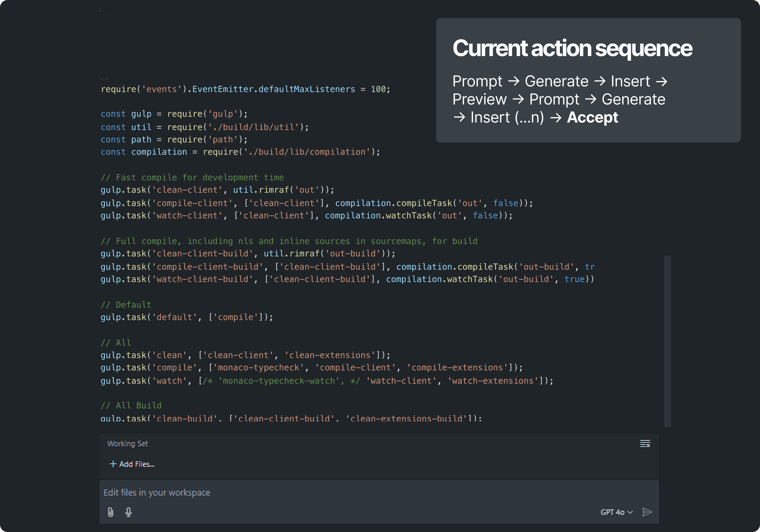Click the Working Set header label
Screen dimensions: 760x532
coord(128,444)
